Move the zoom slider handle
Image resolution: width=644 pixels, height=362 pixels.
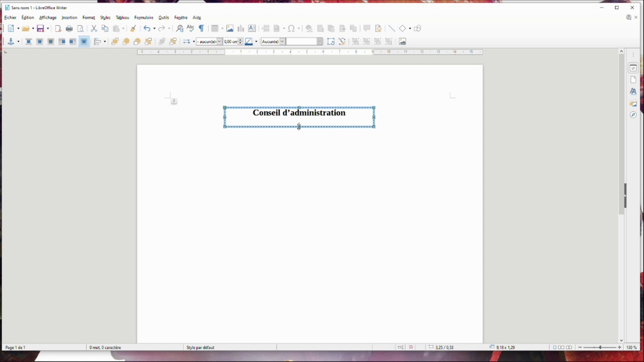point(600,347)
